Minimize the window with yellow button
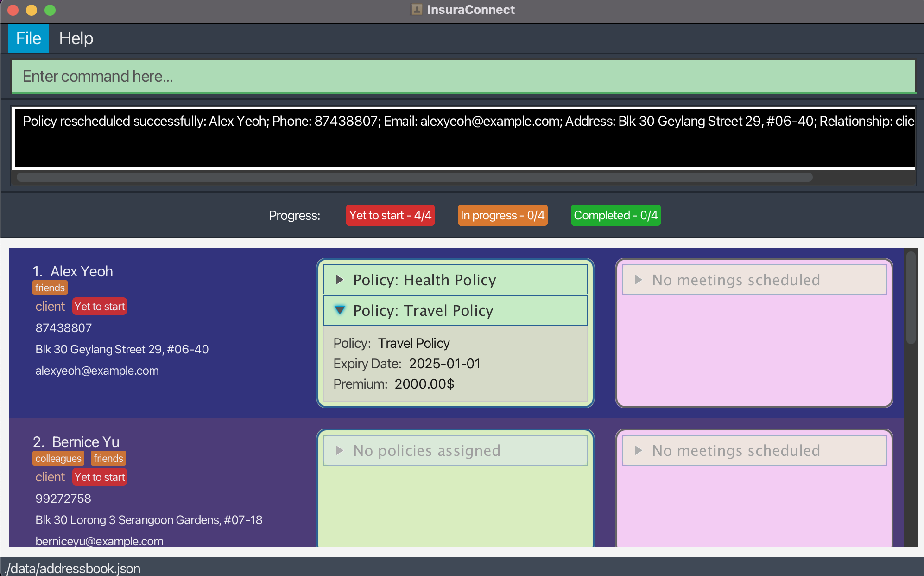This screenshot has height=576, width=924. tap(32, 10)
